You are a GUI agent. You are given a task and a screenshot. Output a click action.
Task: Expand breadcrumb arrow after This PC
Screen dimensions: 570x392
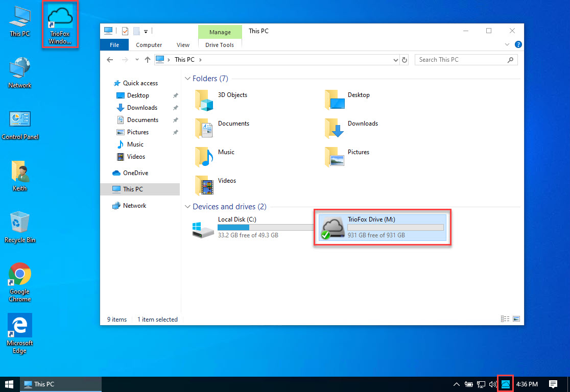(200, 60)
